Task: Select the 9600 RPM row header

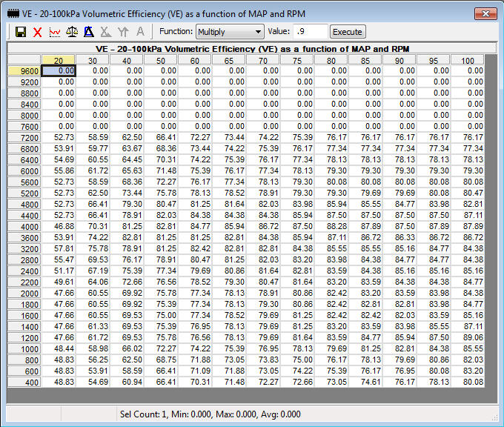Action: tap(24, 71)
